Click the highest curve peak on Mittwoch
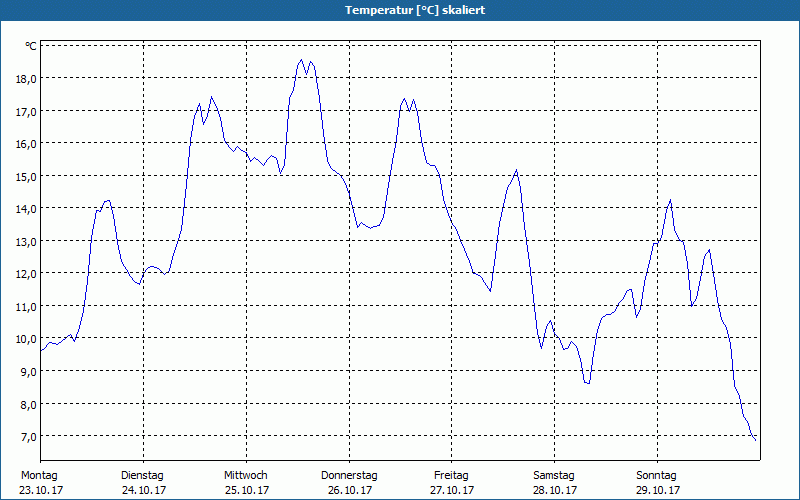The height and width of the screenshot is (500, 800). pos(301,60)
